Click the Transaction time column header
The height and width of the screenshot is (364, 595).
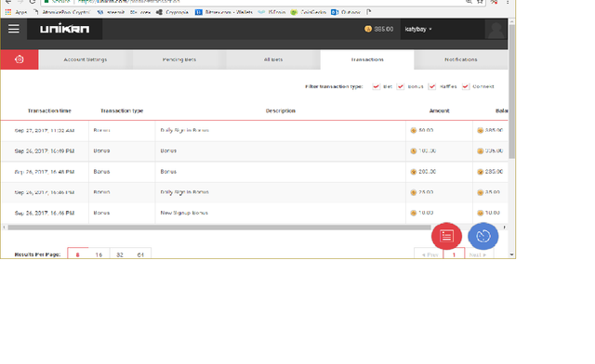(x=49, y=110)
